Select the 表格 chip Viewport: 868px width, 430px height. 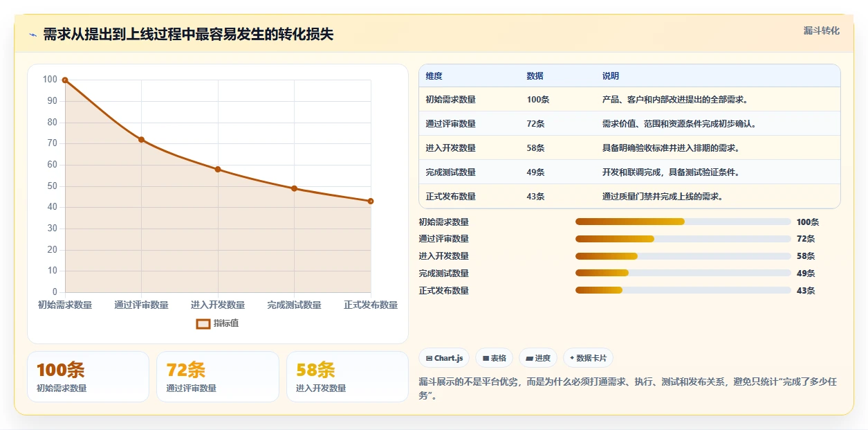tap(495, 358)
